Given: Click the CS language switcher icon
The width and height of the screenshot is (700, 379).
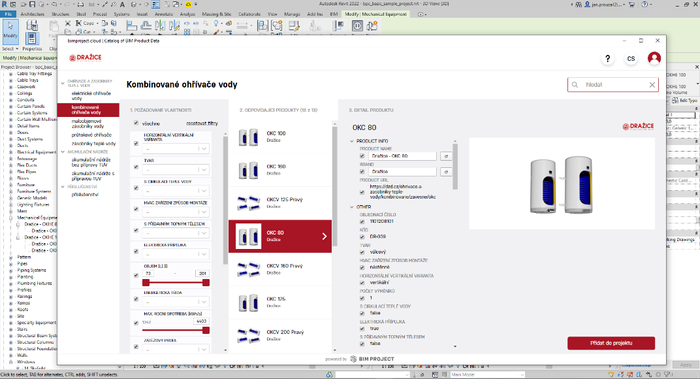Looking at the screenshot, I should (x=630, y=58).
